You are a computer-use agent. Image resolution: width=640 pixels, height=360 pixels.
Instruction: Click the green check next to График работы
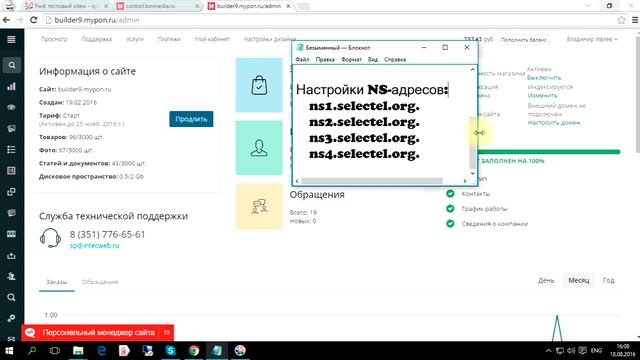pyautogui.click(x=450, y=209)
